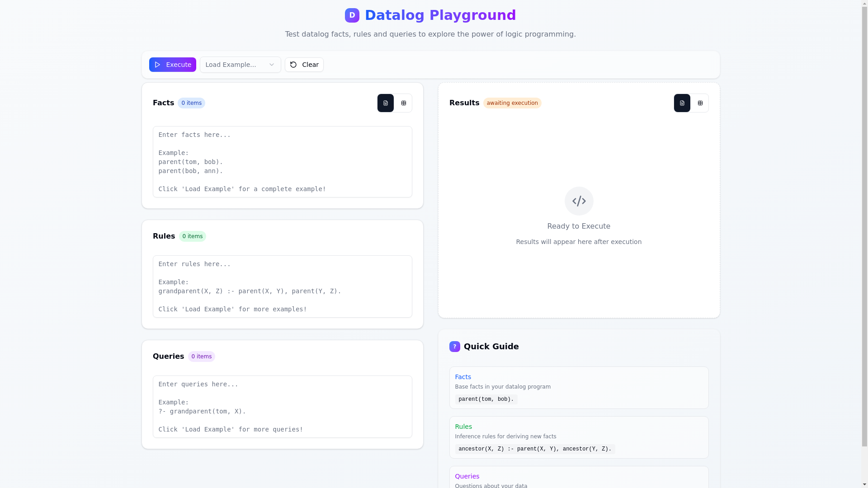This screenshot has width=868, height=488.
Task: Click the Queries 0 items badge
Action: 202,357
